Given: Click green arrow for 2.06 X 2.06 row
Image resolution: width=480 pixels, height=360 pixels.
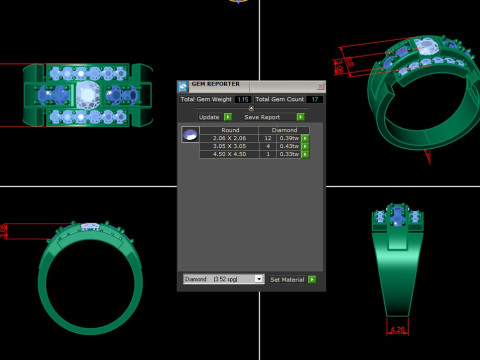Looking at the screenshot, I should click(305, 138).
